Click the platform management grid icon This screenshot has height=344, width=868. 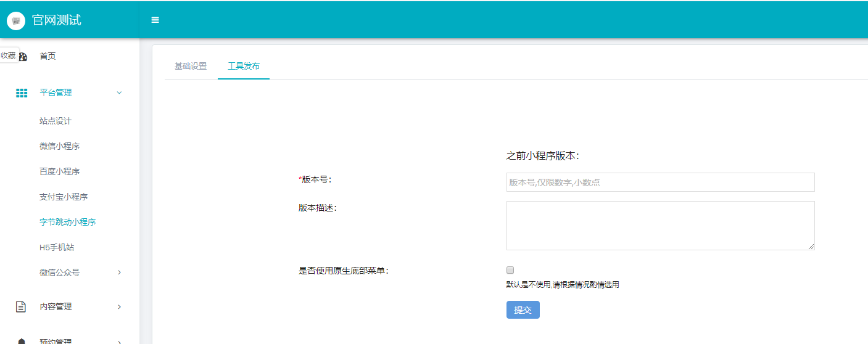point(21,93)
